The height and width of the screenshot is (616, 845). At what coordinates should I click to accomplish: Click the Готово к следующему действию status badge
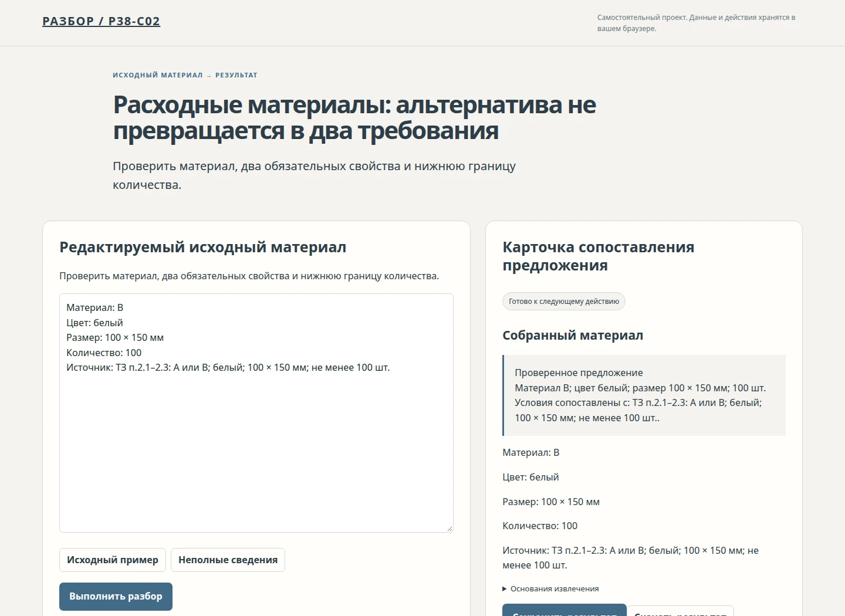point(564,302)
